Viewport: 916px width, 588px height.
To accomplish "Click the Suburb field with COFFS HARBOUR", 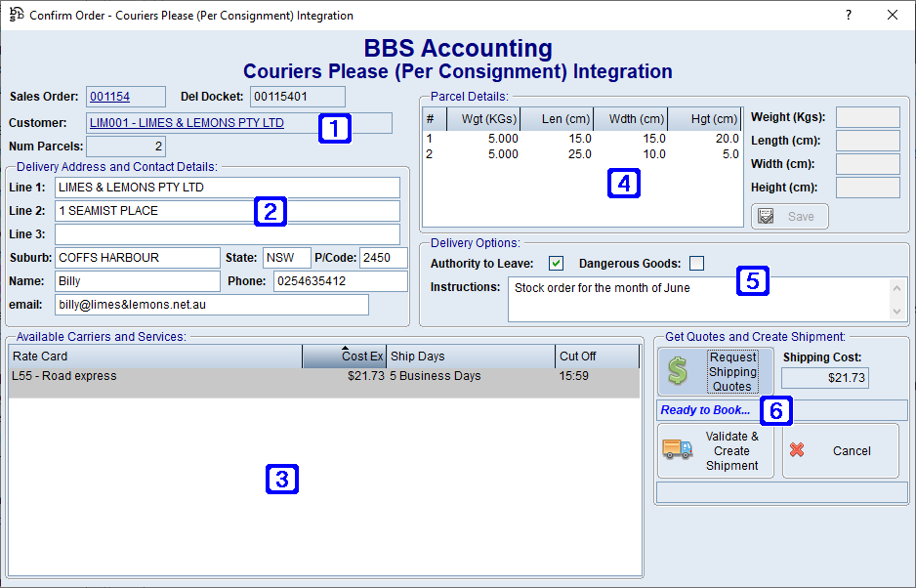I will (137, 258).
